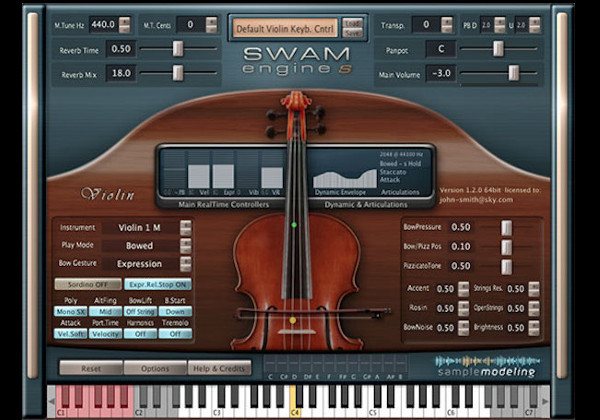Click the SWAM engine S logo
600x420 pixels.
[297, 61]
